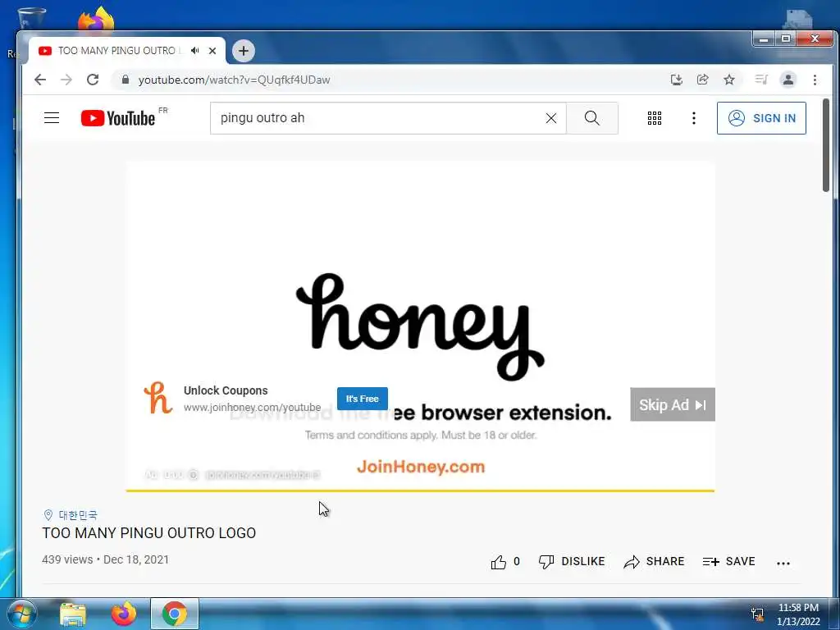The width and height of the screenshot is (840, 630).
Task: Save the video to a playlist
Action: [728, 561]
